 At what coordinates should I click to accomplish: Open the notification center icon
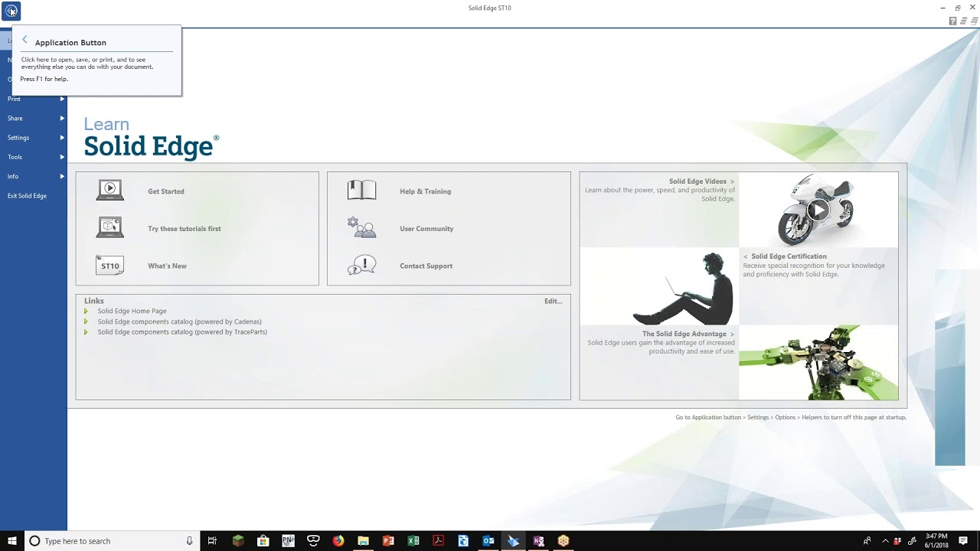[x=963, y=541]
